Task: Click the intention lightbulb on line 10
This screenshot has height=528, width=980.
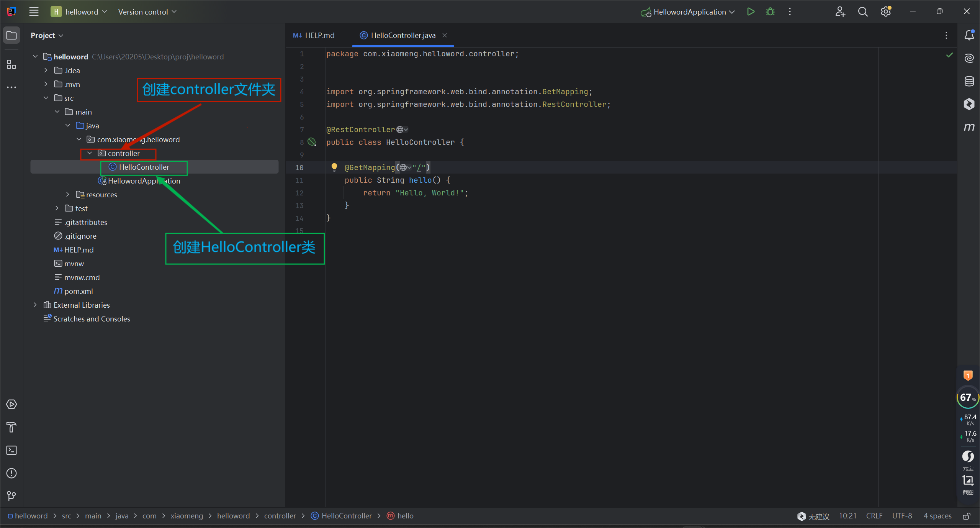Action: click(334, 167)
